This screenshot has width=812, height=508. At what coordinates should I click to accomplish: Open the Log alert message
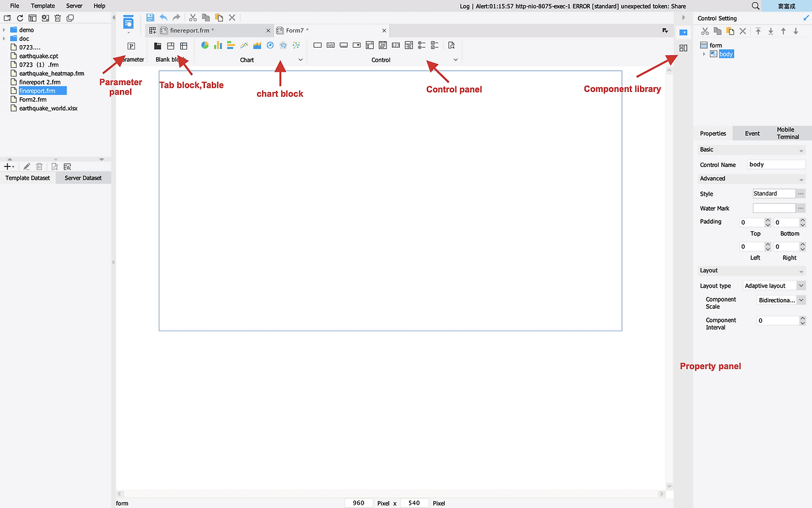(573, 6)
